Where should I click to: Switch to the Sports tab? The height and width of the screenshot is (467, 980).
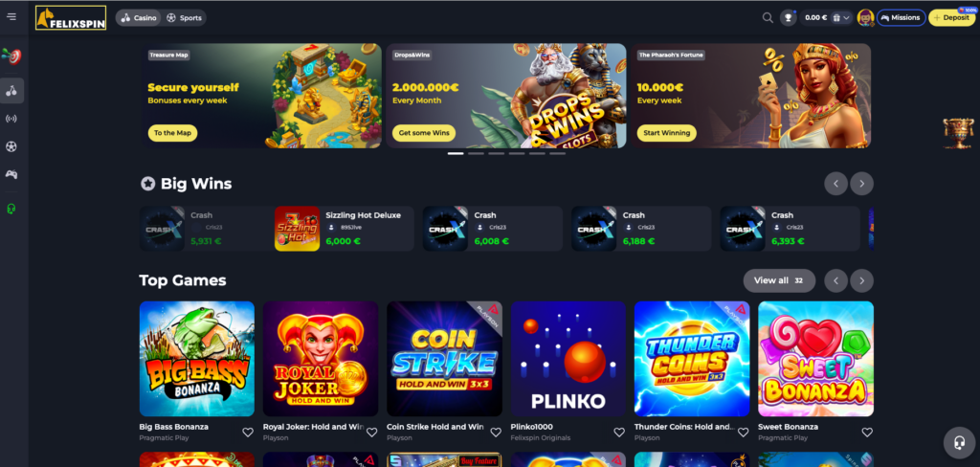pos(184,17)
